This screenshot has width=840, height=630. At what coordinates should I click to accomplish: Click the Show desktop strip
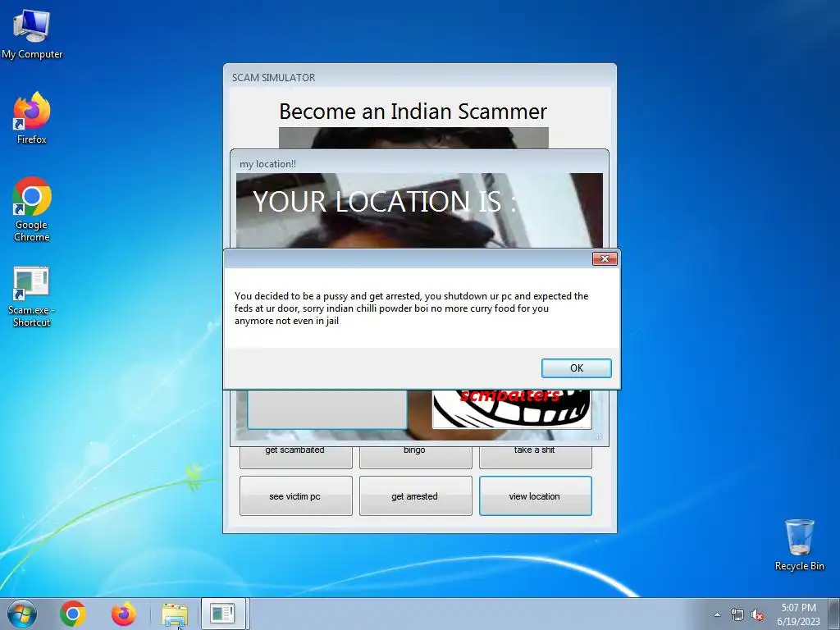(x=834, y=614)
